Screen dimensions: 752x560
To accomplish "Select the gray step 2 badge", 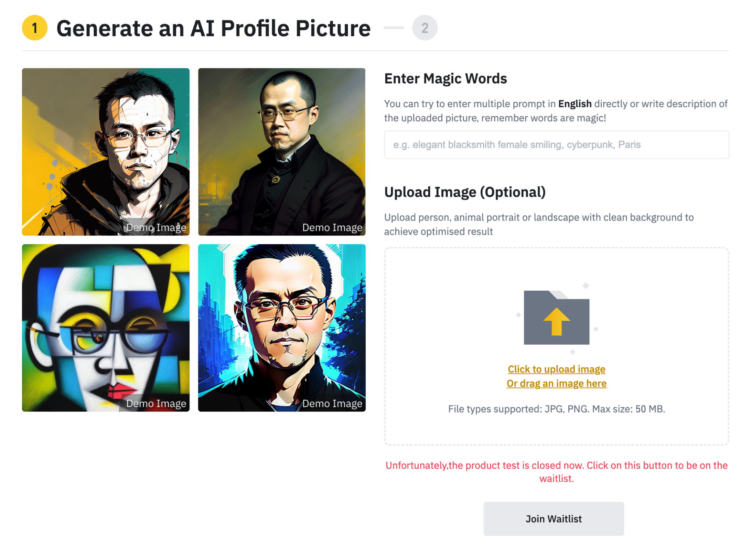I will pyautogui.click(x=425, y=28).
